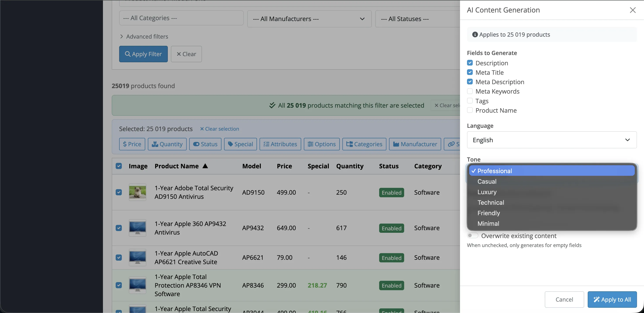Viewport: 644px width, 313px height.
Task: Click the Model column header
Action: [x=251, y=166]
